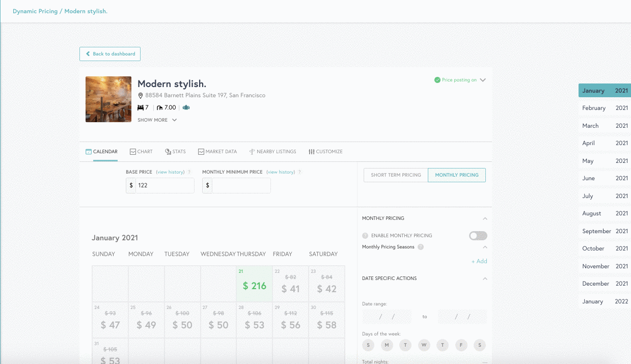Jump to July 2021 in month list
Image resolution: width=631 pixels, height=364 pixels.
tap(605, 196)
